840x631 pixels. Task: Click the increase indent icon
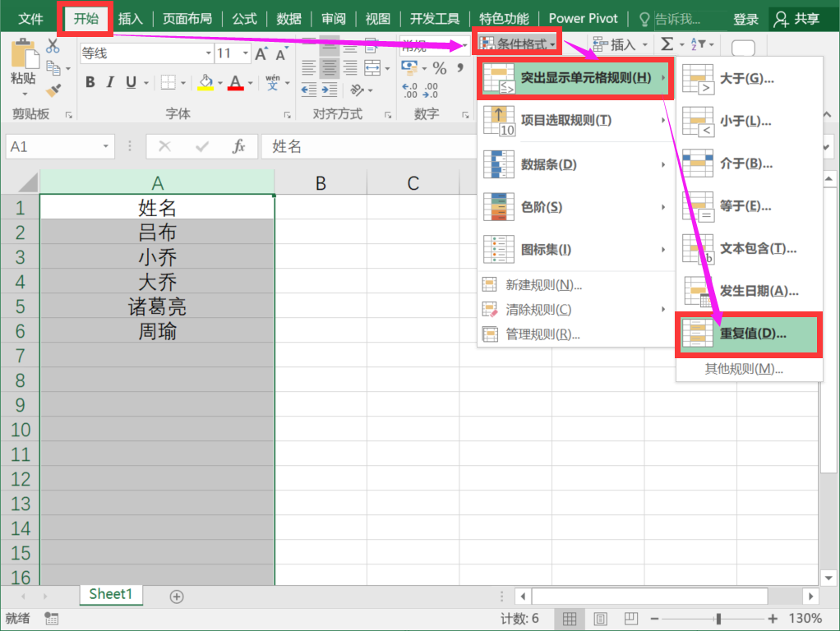330,90
